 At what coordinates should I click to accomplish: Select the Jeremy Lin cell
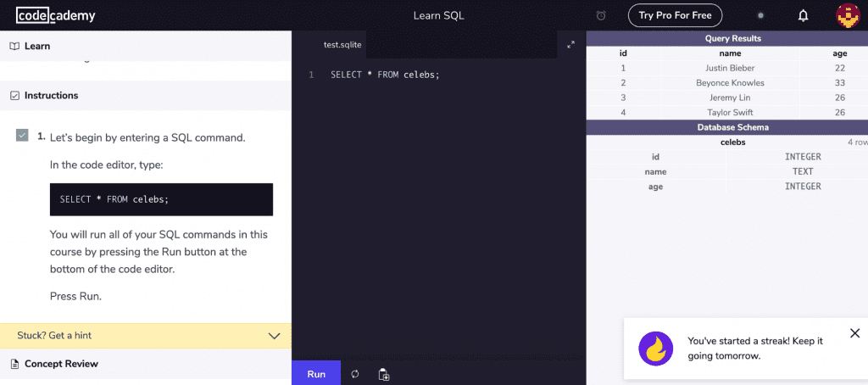(730, 98)
